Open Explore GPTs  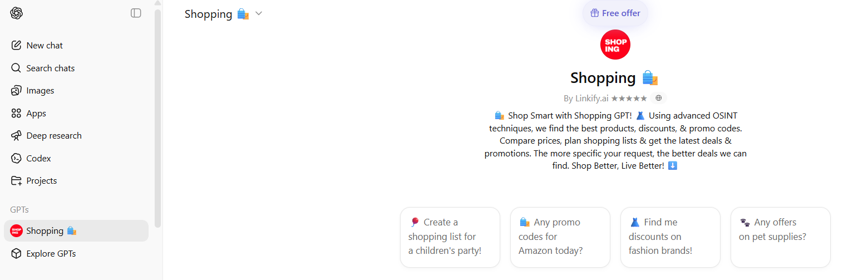pos(51,254)
